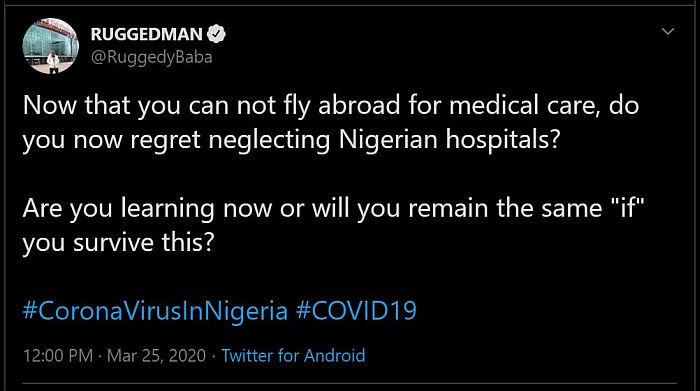The image size is (700, 391).
Task: Click the verified badge next to RUGGEDMAN
Action: click(217, 34)
